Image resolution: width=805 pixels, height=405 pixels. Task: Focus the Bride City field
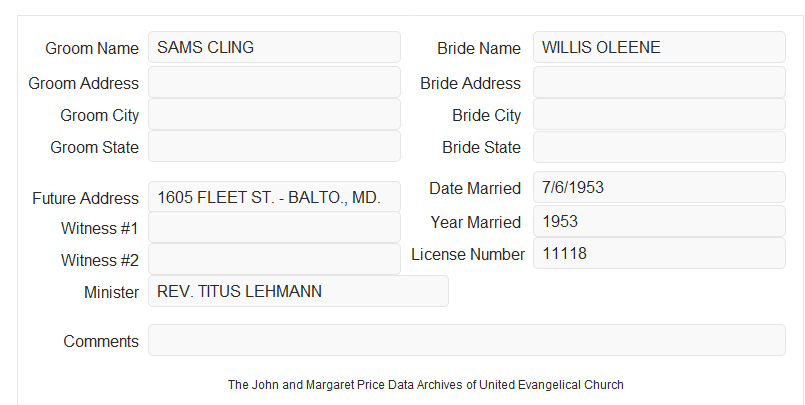[x=659, y=114]
